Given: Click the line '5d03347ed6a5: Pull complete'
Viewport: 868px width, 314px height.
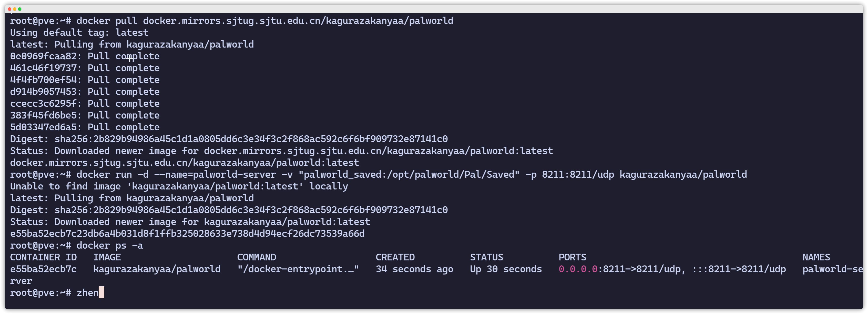Looking at the screenshot, I should pos(85,127).
